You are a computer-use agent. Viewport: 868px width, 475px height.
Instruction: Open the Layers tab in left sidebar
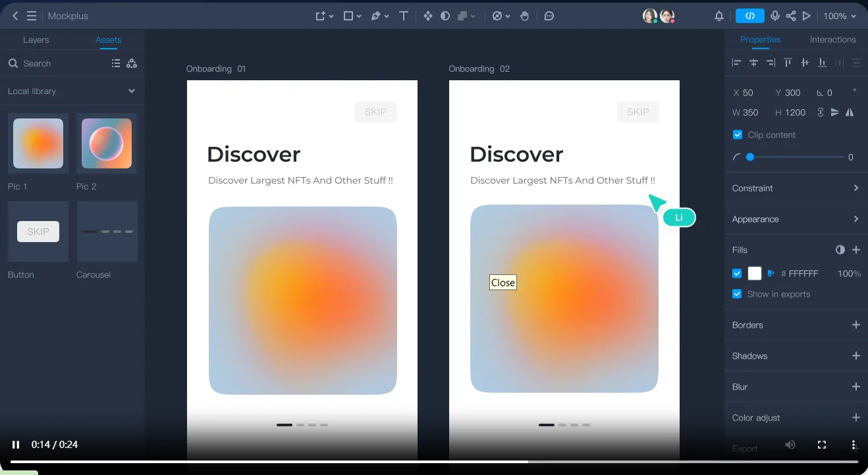[x=36, y=39]
